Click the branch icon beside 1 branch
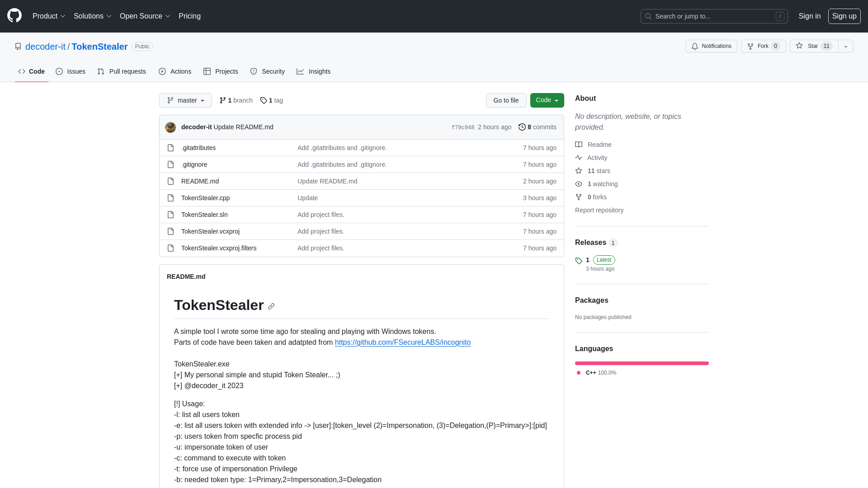868x488 pixels. 223,100
